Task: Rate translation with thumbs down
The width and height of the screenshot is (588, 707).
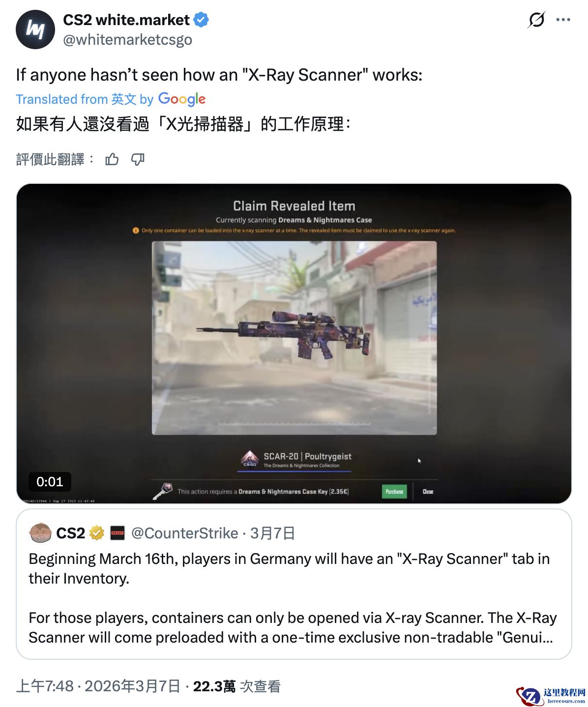Action: 138,159
